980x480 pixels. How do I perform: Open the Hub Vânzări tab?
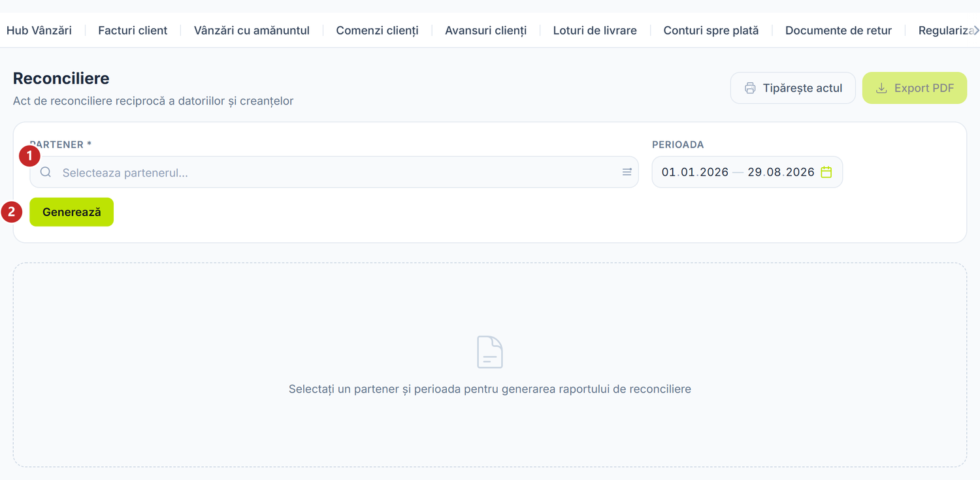(x=39, y=30)
